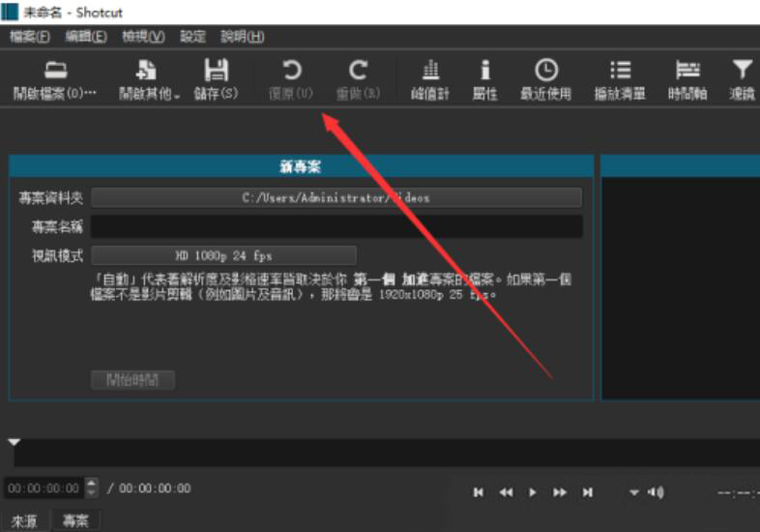Open the 開啟其他 (Open Other) toolbar dropdown
Screen dimensions: 760x532
coord(149,79)
